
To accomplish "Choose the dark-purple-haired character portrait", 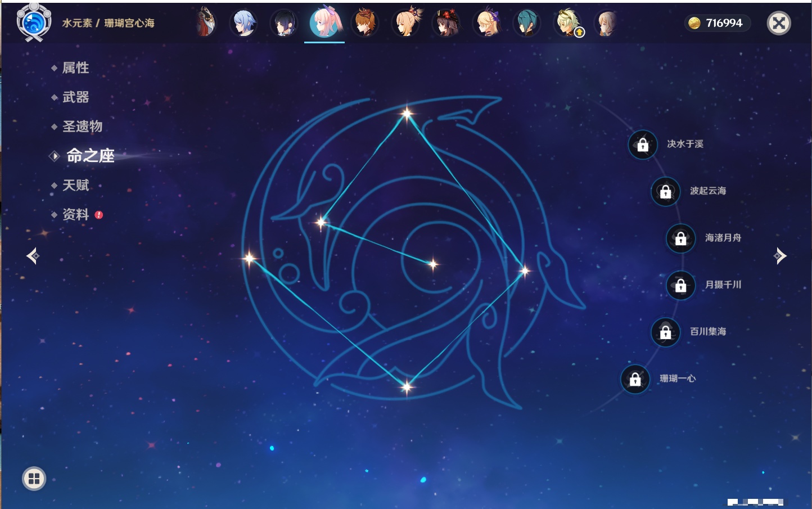I will pos(284,23).
